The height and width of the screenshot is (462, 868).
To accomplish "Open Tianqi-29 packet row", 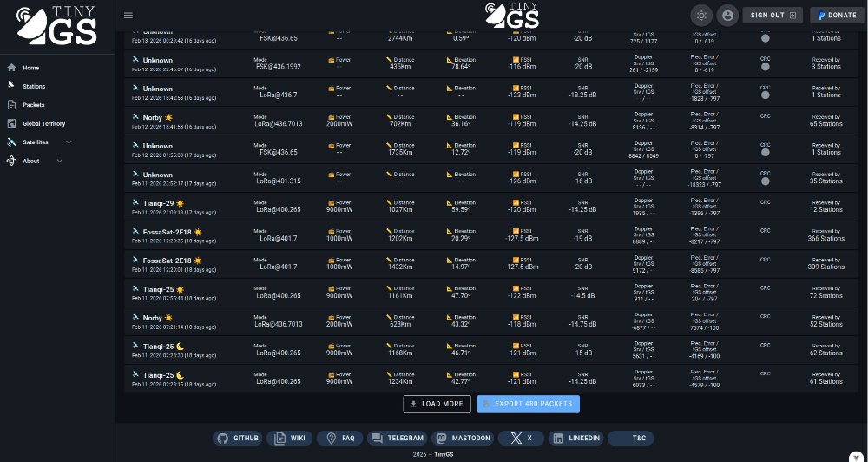I will [491, 207].
